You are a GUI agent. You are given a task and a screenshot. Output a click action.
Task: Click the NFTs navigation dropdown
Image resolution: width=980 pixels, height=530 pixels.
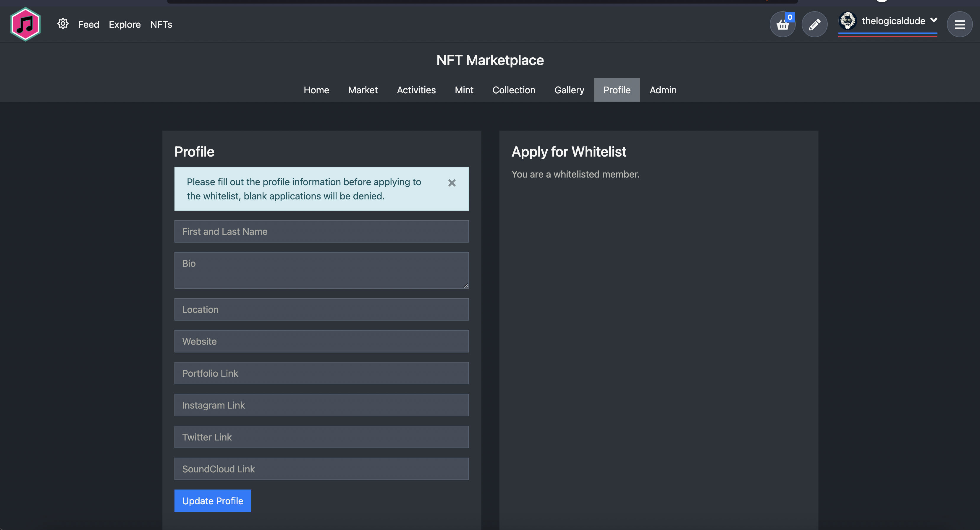pos(161,24)
